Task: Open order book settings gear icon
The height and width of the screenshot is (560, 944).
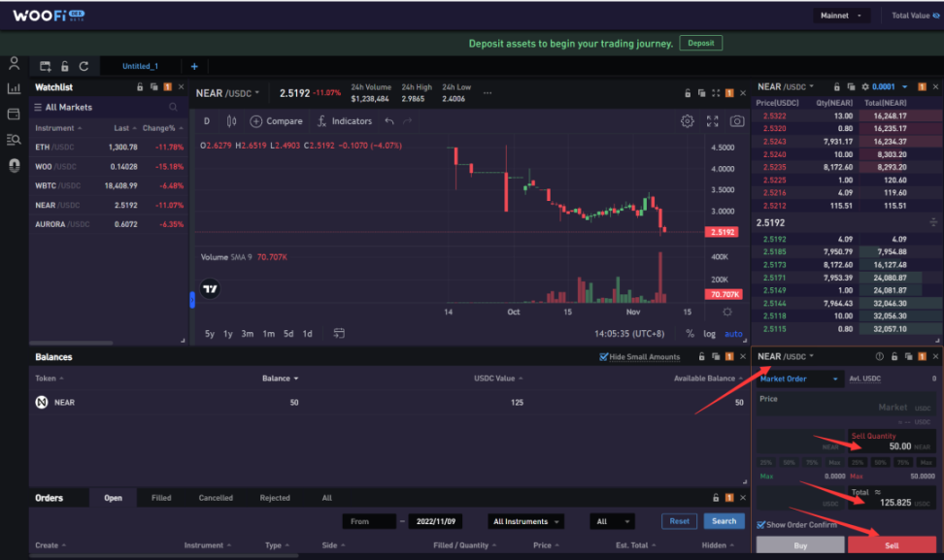Action: click(865, 86)
